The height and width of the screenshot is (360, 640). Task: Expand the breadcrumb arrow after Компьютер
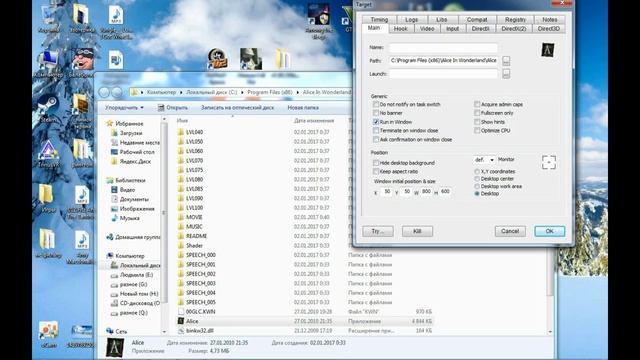click(x=181, y=92)
